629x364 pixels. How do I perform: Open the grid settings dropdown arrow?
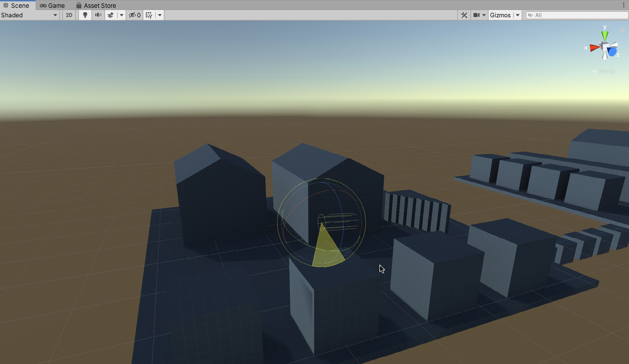click(160, 15)
